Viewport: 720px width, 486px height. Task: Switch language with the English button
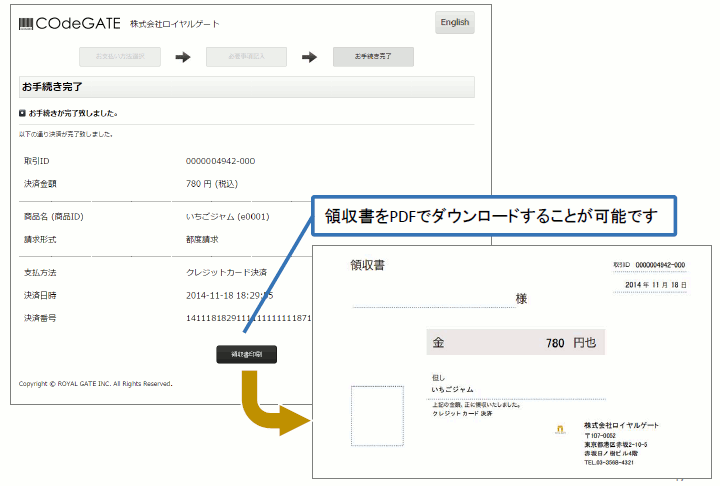[x=455, y=23]
